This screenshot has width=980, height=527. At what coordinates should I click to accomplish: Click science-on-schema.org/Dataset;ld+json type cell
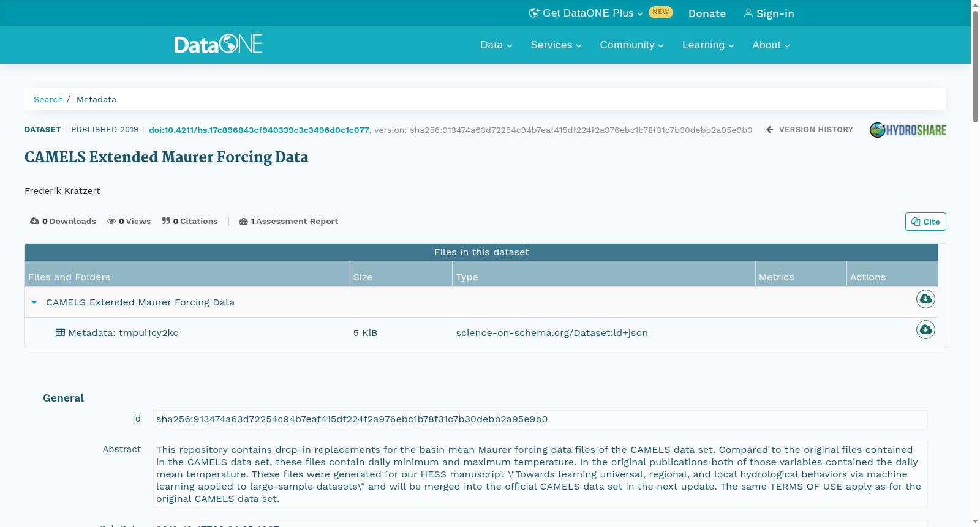coord(552,333)
